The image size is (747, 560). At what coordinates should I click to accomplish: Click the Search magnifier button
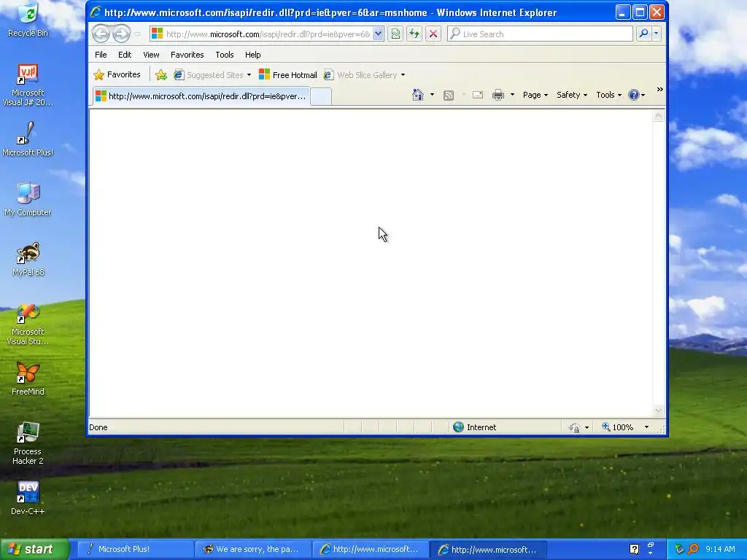click(x=643, y=34)
